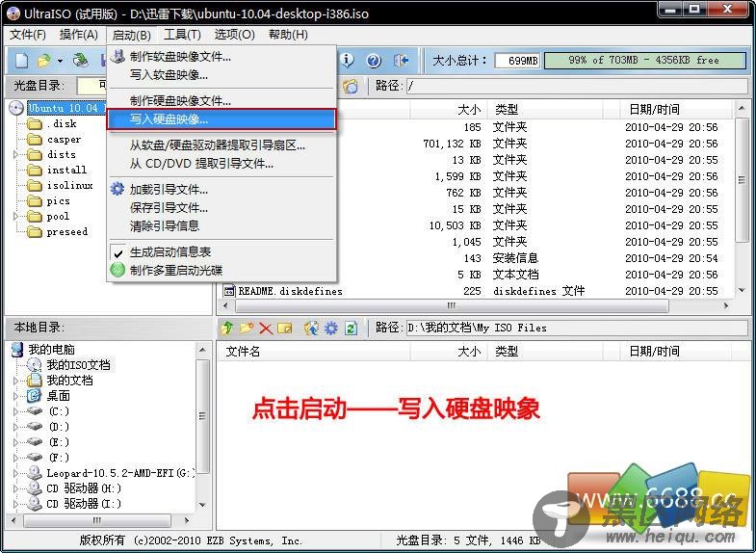Image resolution: width=756 pixels, height=553 pixels.
Task: Expand the 桌面 tree node
Action: pos(16,396)
